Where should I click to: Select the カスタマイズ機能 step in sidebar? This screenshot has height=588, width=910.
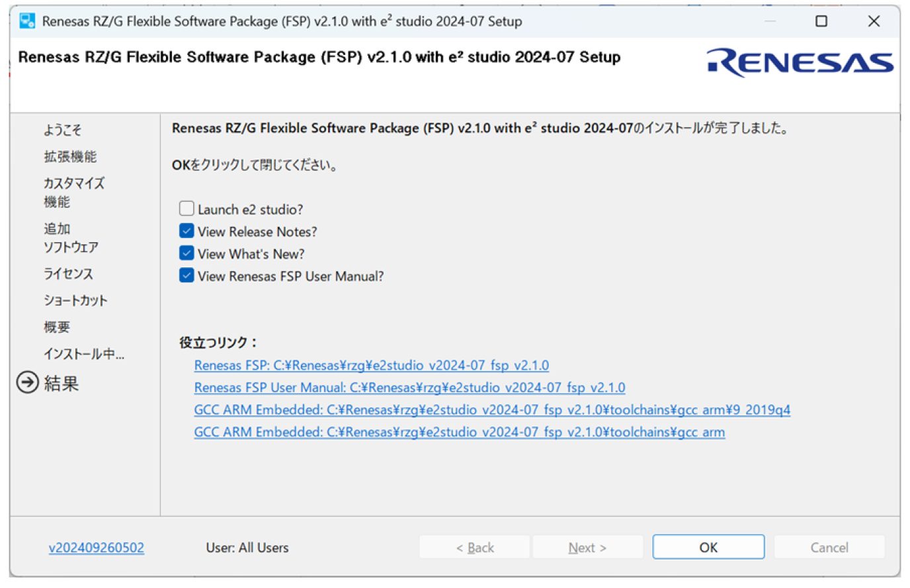click(74, 192)
